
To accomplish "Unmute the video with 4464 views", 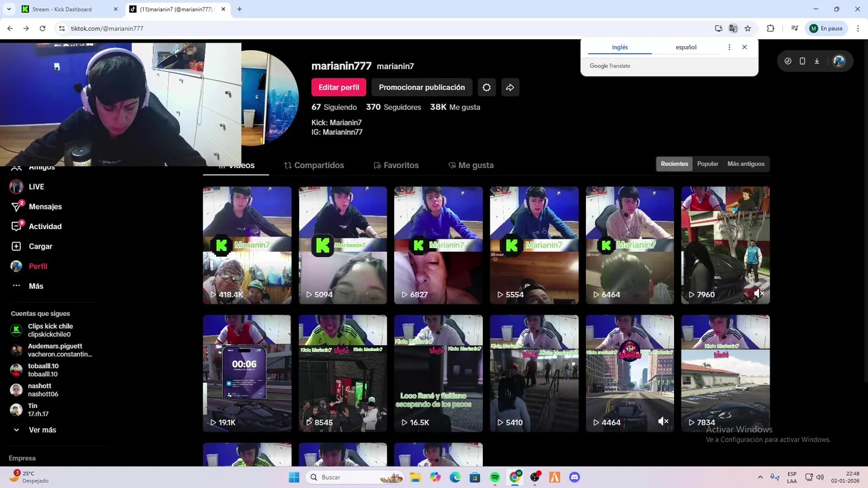I will tap(663, 422).
